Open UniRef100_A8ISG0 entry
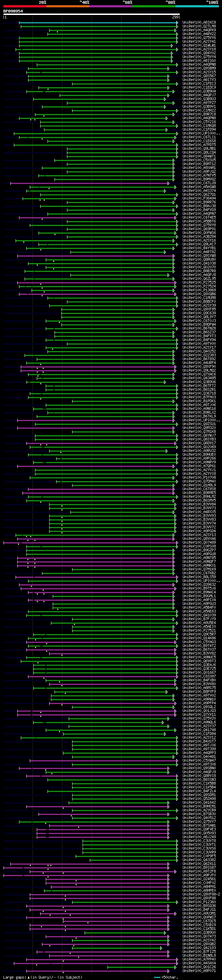 [x=199, y=60]
